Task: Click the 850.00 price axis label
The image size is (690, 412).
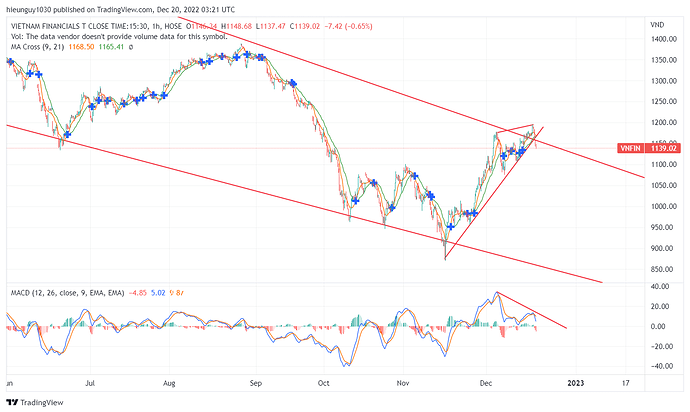Action: coord(664,269)
